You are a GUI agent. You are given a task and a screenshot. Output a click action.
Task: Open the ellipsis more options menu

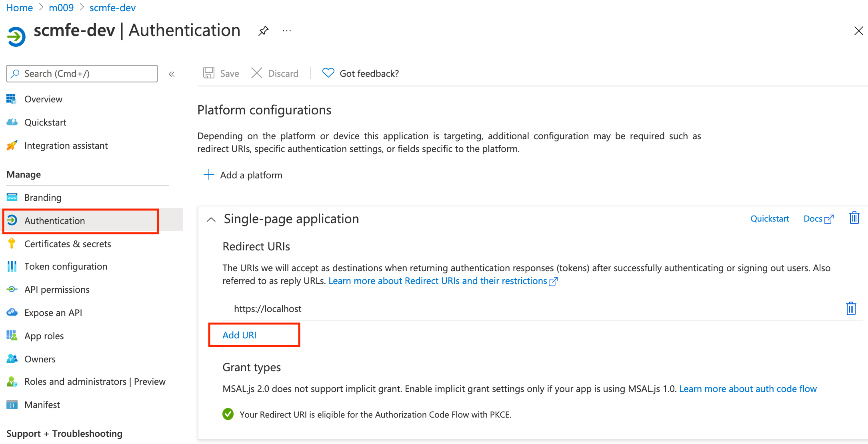286,30
